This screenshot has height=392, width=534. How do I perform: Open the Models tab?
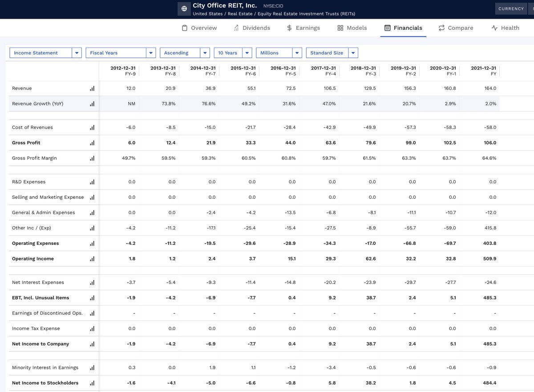352,28
